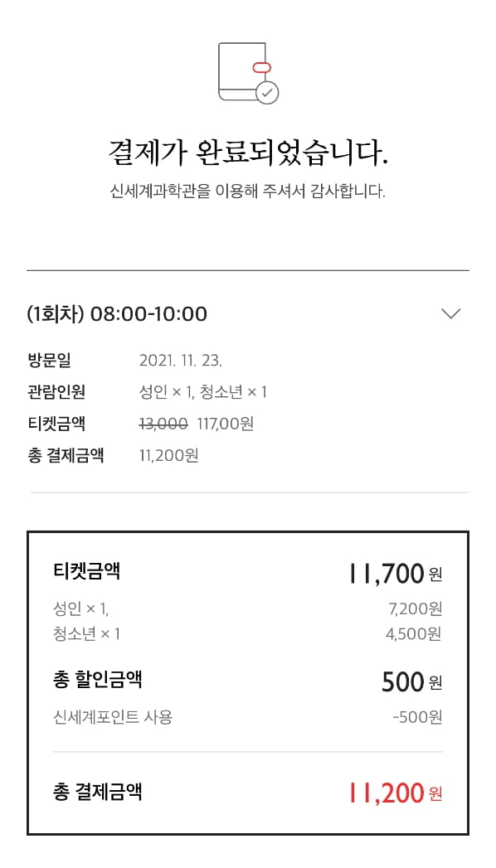This screenshot has height=868, width=496.
Task: Click the -500원 points discount value
Action: [417, 717]
